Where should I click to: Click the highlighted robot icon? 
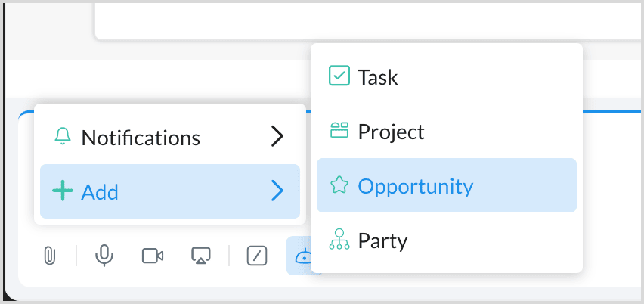pos(301,256)
